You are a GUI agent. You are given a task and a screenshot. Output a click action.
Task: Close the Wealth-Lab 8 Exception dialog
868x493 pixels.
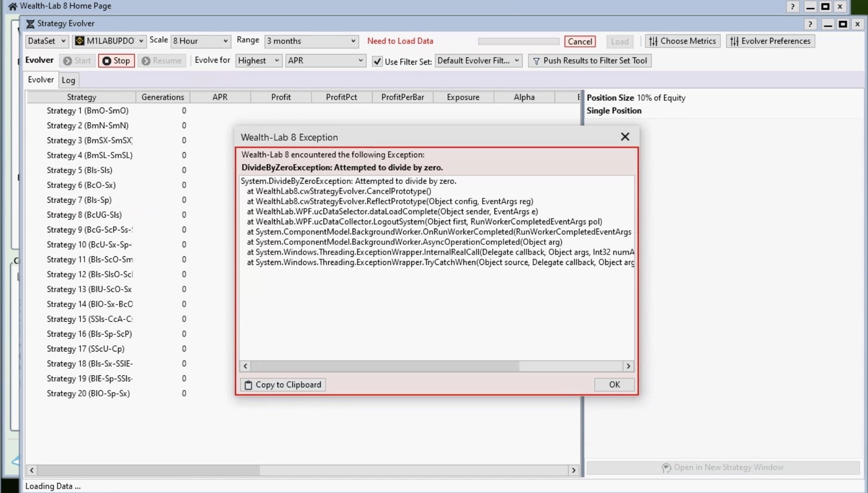pos(624,137)
